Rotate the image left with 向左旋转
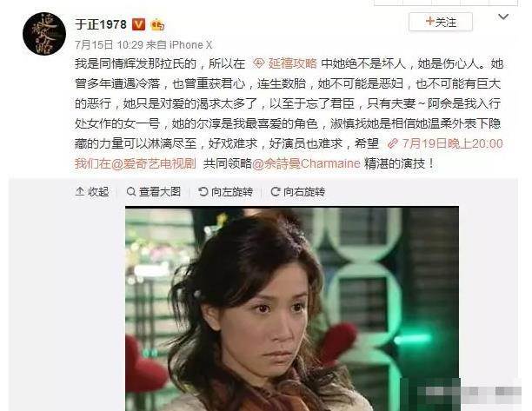 tap(225, 192)
